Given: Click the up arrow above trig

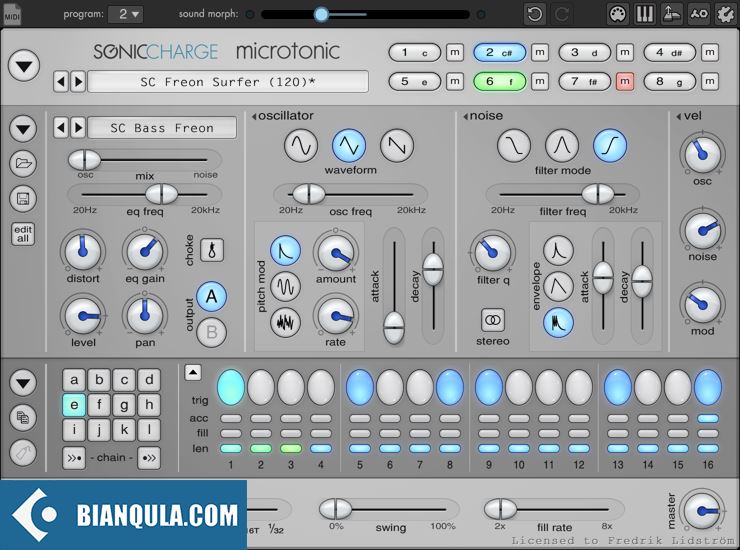Looking at the screenshot, I should coord(193,372).
